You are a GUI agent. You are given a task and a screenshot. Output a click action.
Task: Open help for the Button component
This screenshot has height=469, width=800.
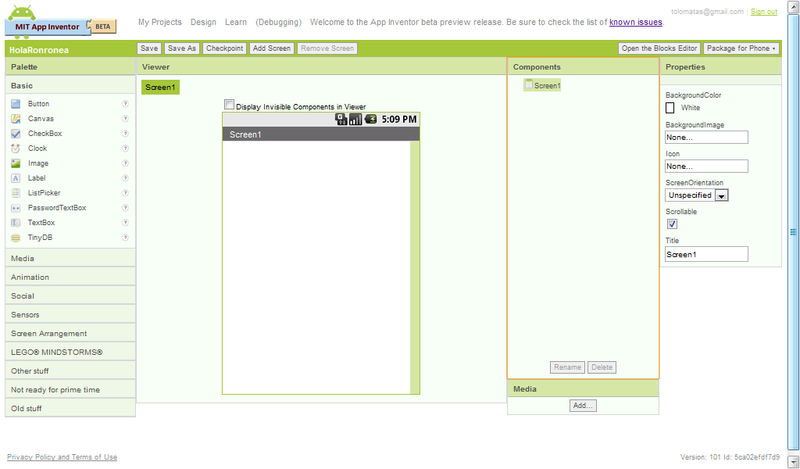click(x=125, y=104)
